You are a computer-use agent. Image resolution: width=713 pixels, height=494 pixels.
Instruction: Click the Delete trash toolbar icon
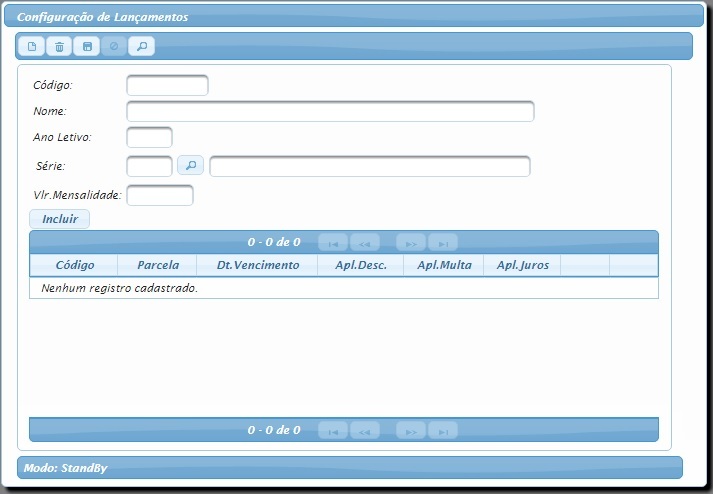(59, 46)
